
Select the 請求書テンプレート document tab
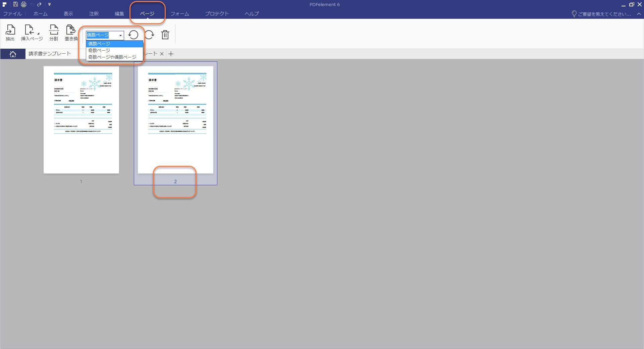(x=50, y=54)
